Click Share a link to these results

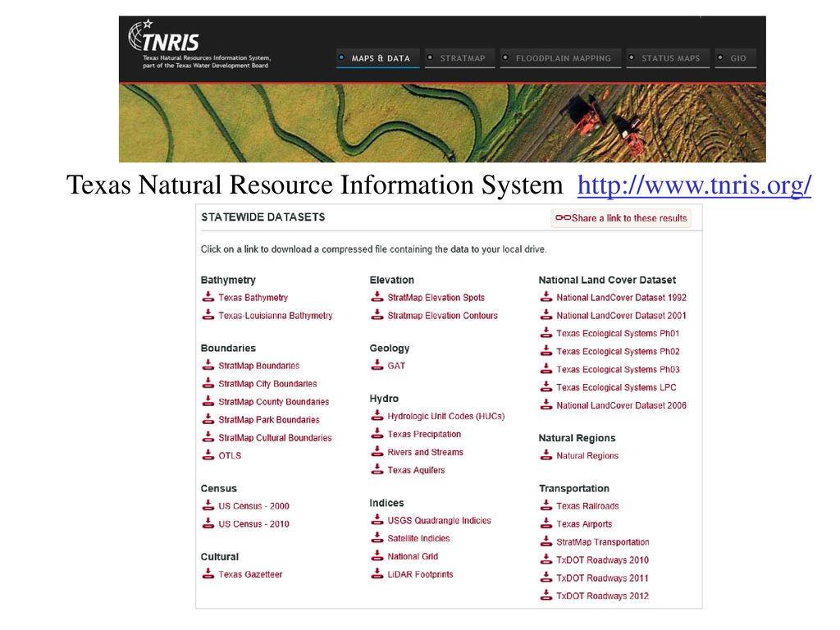point(621,218)
